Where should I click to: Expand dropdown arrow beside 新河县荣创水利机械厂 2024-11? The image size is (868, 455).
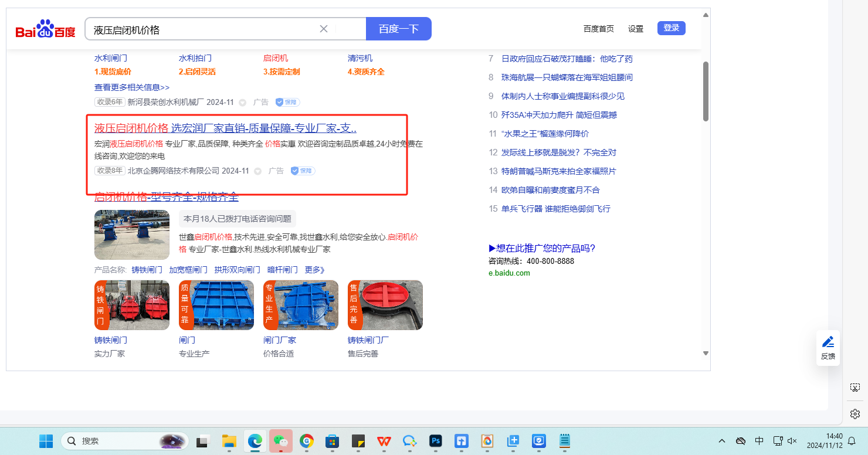[242, 103]
